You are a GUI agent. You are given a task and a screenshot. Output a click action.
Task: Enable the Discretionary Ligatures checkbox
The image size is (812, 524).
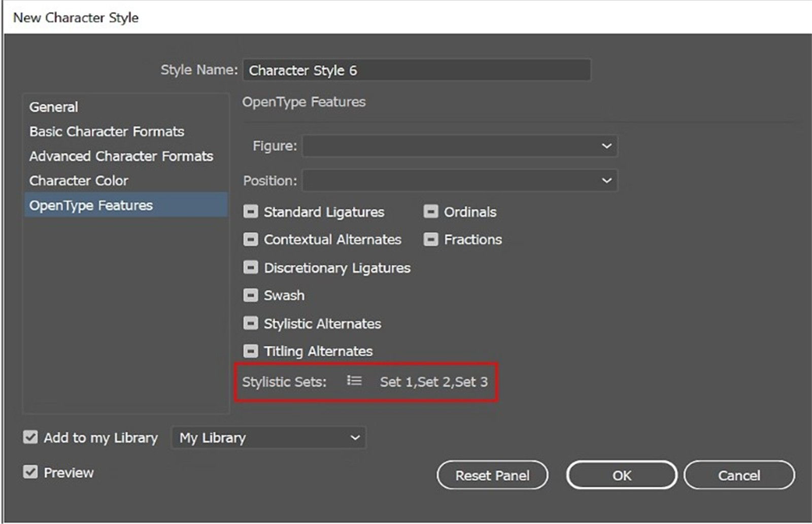(x=251, y=267)
